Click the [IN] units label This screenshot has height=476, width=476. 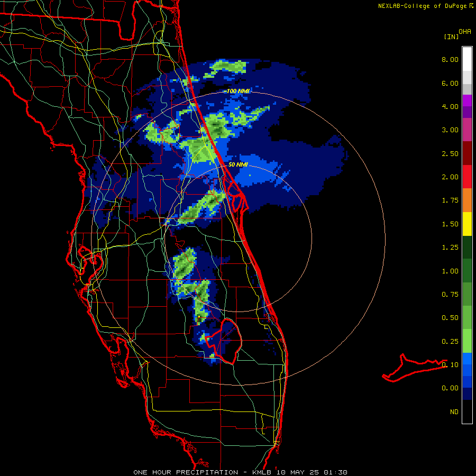coord(451,36)
